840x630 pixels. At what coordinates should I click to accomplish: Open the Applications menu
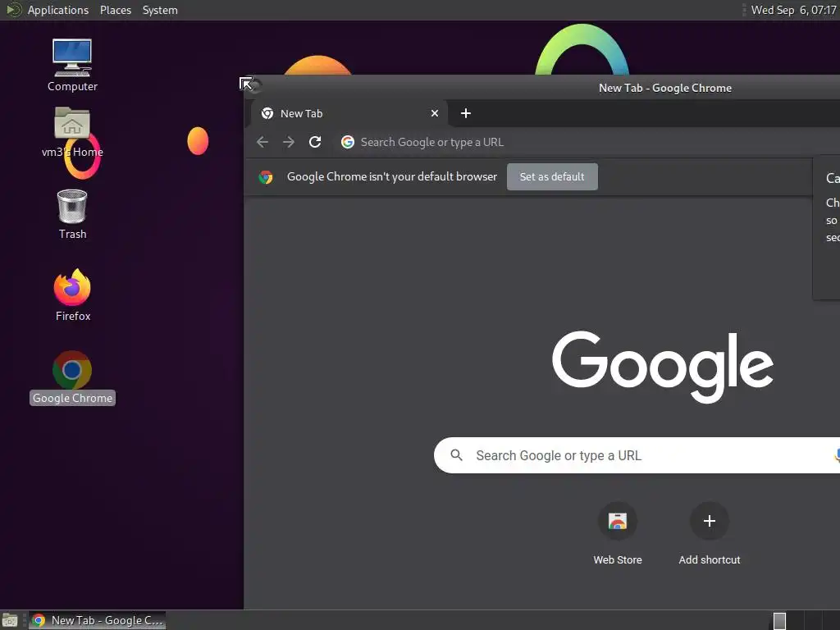coord(58,10)
